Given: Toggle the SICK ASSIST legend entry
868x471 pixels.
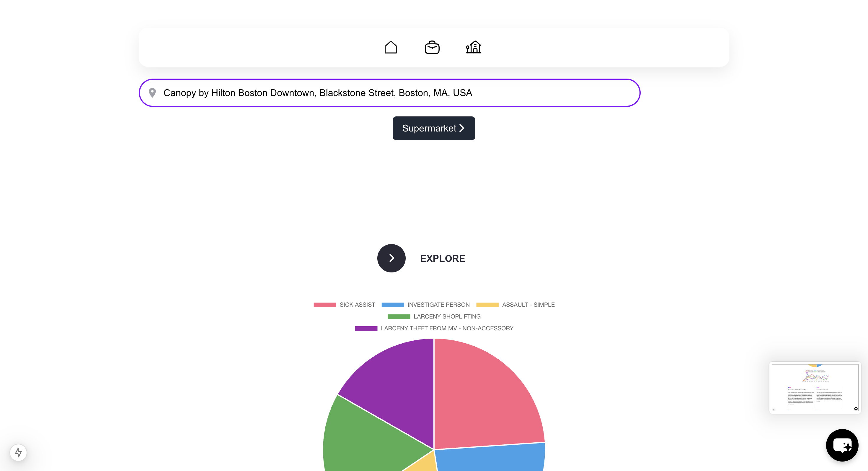Looking at the screenshot, I should tap(357, 305).
